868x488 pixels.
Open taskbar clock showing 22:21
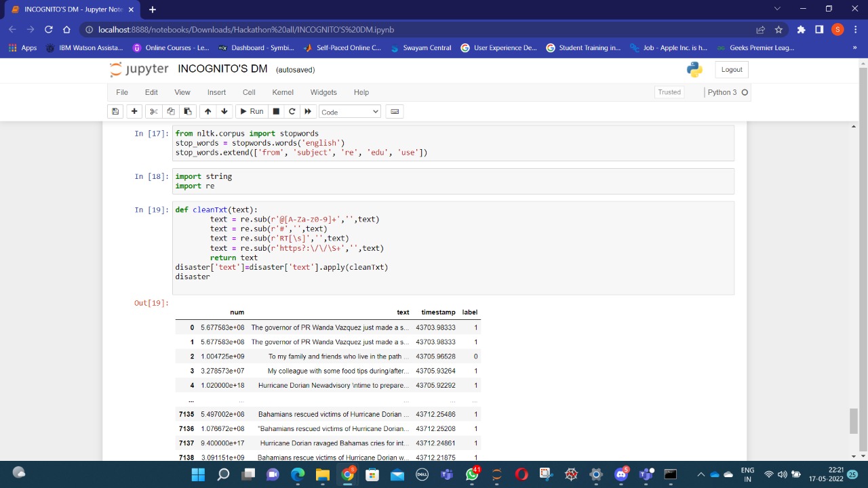[x=826, y=474]
